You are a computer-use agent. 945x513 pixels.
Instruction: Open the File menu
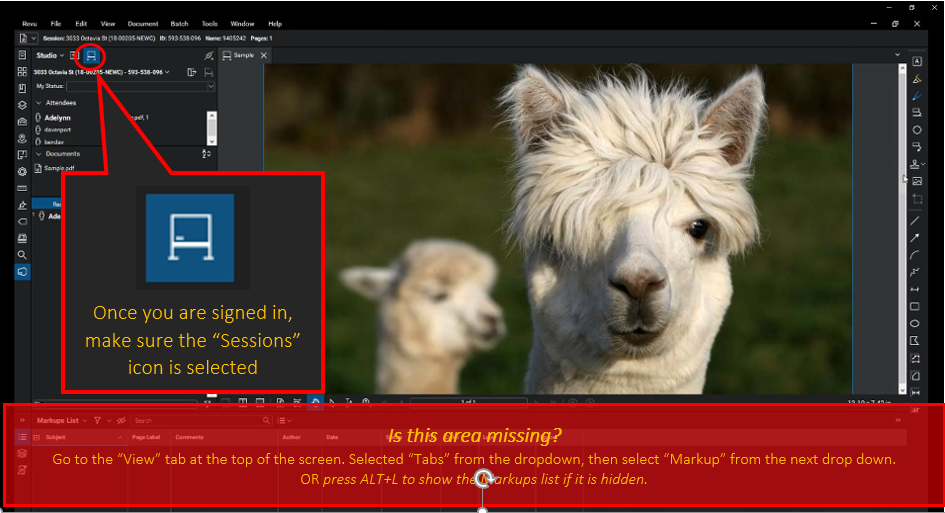pos(56,24)
